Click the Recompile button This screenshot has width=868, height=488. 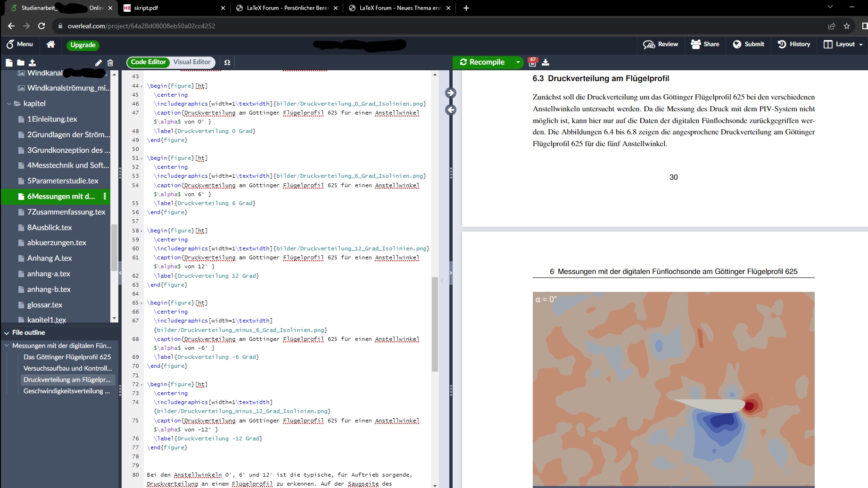point(482,62)
